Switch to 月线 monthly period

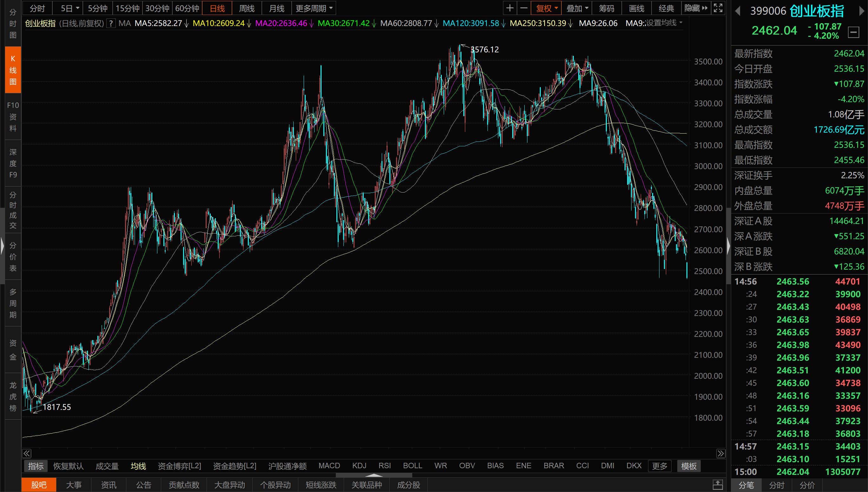(x=276, y=8)
